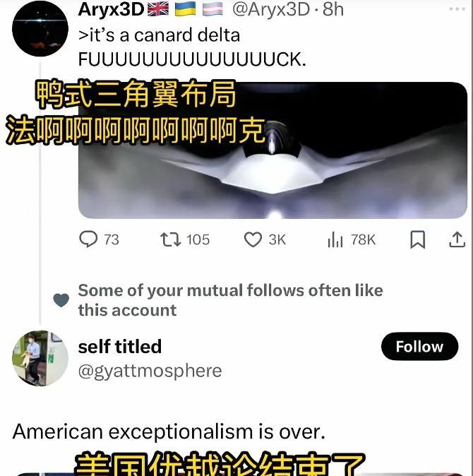473x476 pixels.
Task: View post analytics bar chart icon
Action: (x=335, y=239)
